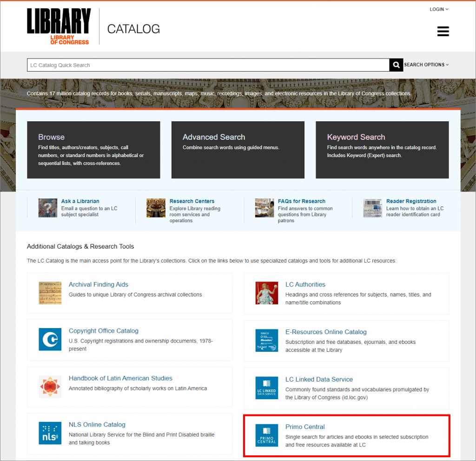The height and width of the screenshot is (461, 476).
Task: Open the Keyword Search panel
Action: (x=382, y=150)
